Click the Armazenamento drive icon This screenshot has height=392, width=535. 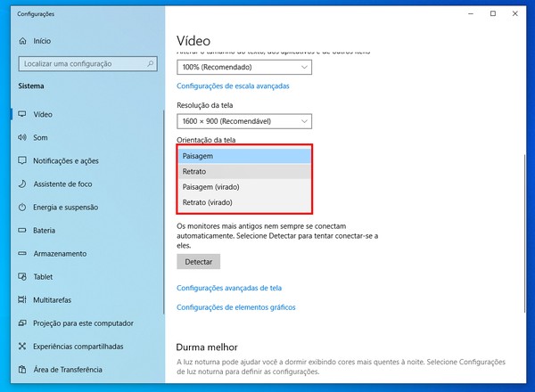pos(22,254)
